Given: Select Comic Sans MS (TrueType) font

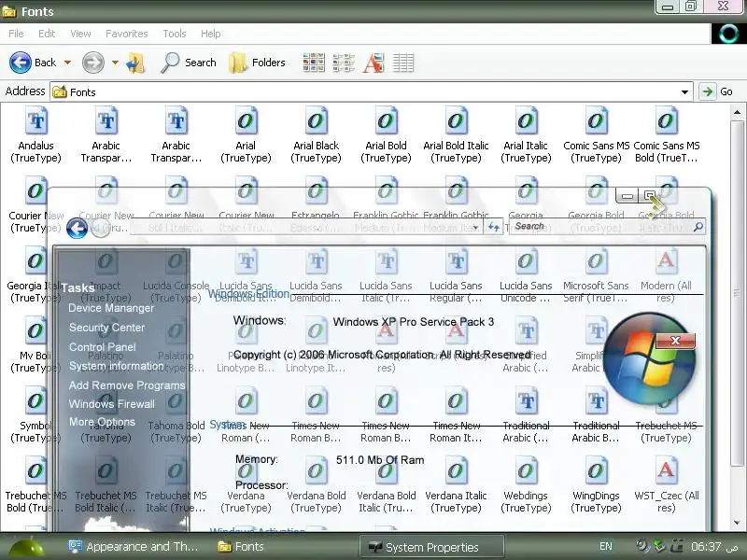Looking at the screenshot, I should pos(596,122).
